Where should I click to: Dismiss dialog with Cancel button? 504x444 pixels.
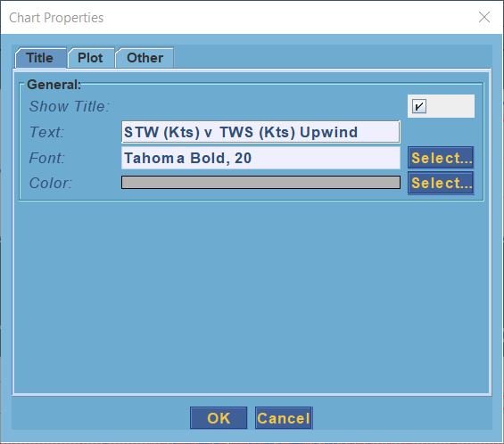pyautogui.click(x=284, y=418)
